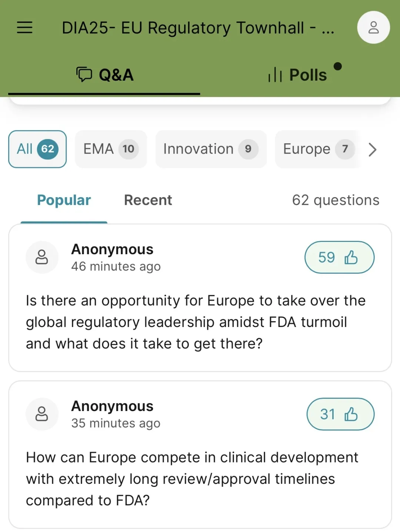Filter questions by EMA topic
Viewport: 400px width, 532px height.
click(111, 149)
